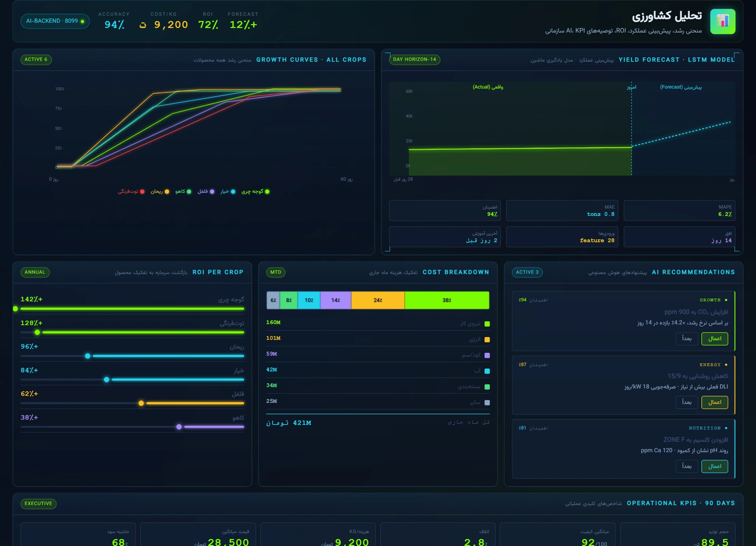Viewport: 756px width, 546px height.
Task: Toggle the cucumber series in growth legend
Action: point(228,191)
